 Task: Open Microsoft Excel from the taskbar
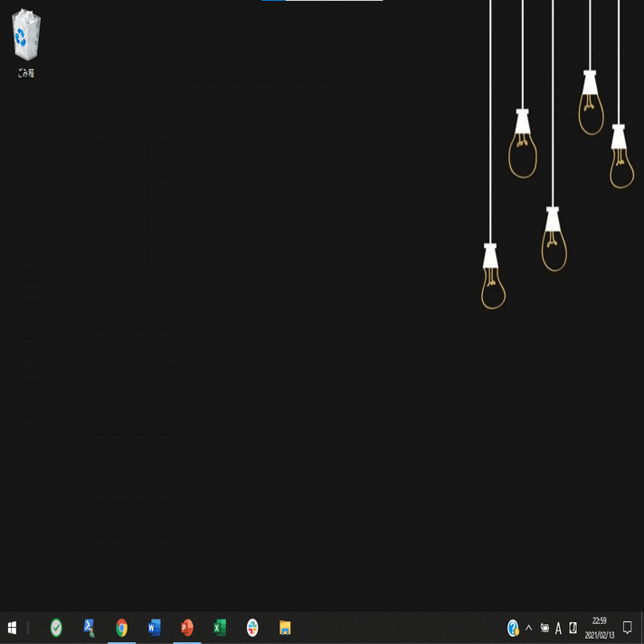click(220, 628)
